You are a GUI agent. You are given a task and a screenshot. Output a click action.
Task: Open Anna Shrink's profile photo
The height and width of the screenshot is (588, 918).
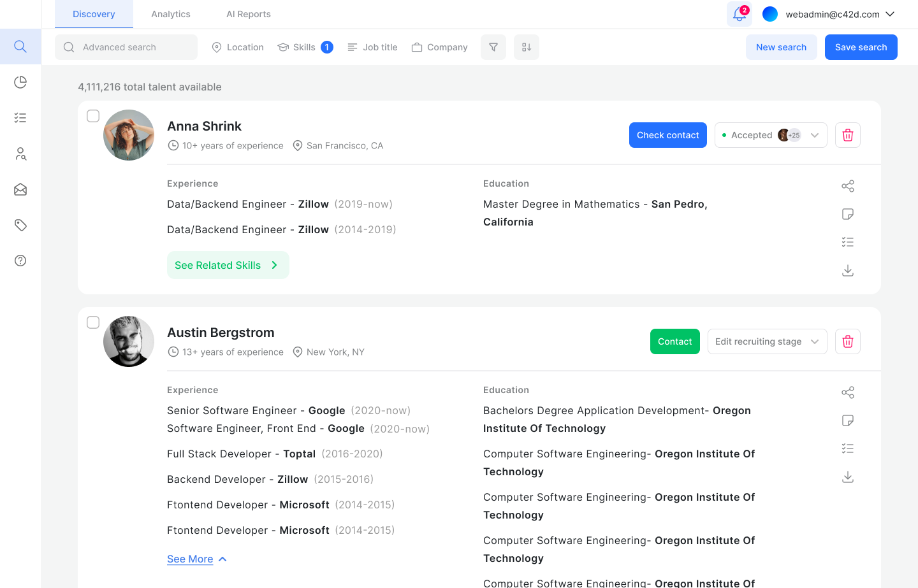click(129, 135)
